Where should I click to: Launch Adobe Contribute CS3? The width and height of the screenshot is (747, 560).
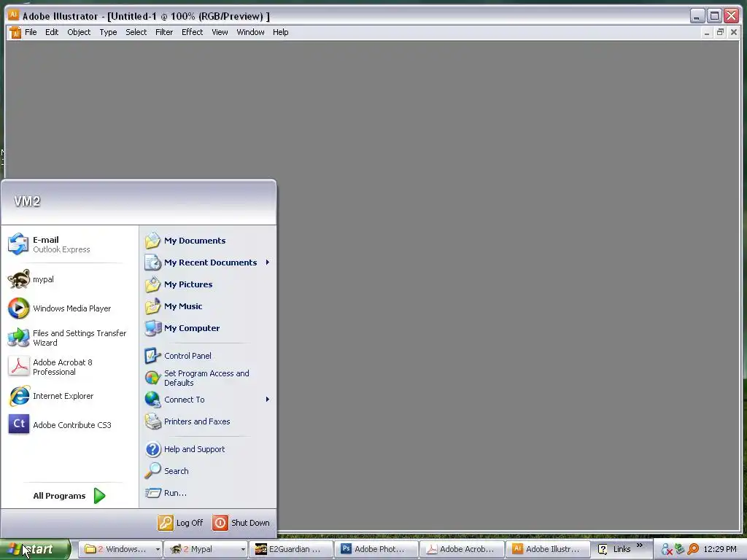(69, 425)
